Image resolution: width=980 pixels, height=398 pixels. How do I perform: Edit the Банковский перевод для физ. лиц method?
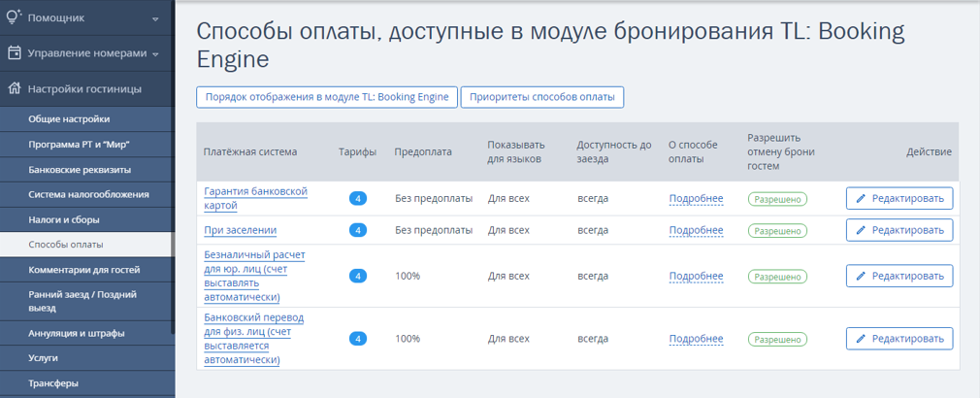click(x=899, y=339)
